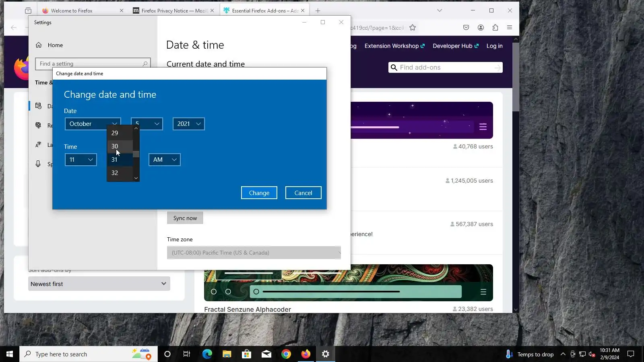Select the Speech microphone sidebar icon
This screenshot has height=362, width=644.
(x=38, y=164)
